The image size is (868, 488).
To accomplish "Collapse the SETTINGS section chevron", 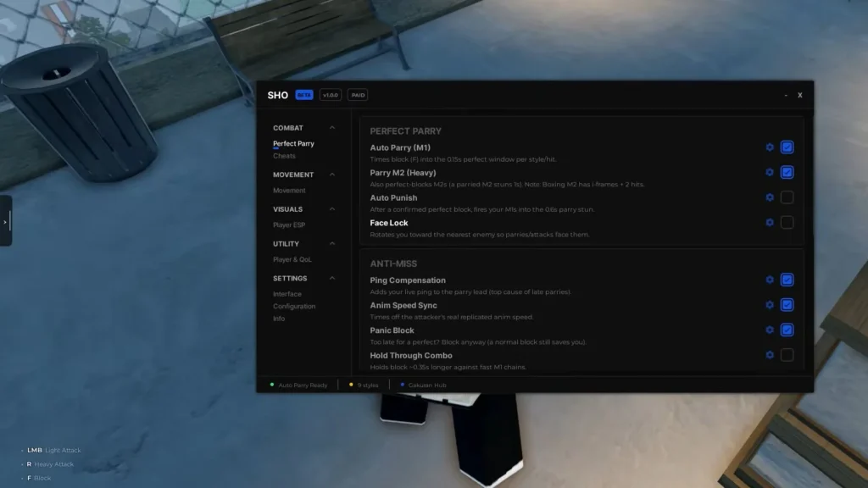I will point(332,278).
